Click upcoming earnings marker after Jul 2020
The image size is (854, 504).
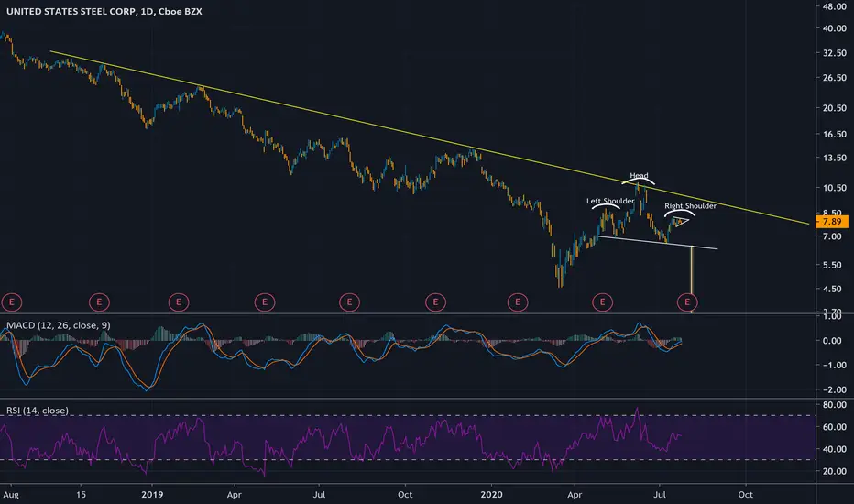(687, 301)
